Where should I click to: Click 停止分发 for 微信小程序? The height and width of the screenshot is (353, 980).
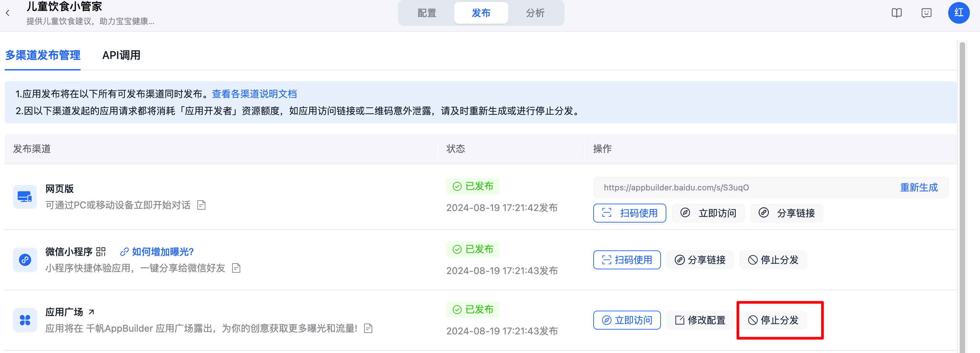[773, 260]
